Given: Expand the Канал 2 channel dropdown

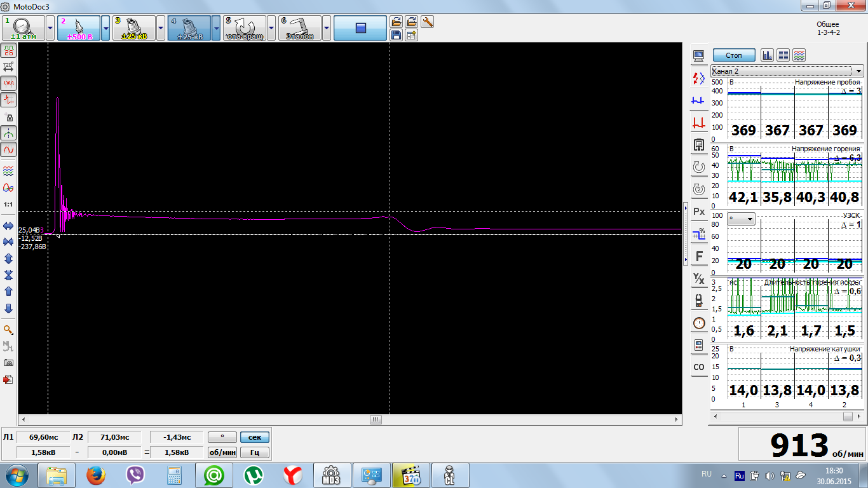Looking at the screenshot, I should pos(858,71).
